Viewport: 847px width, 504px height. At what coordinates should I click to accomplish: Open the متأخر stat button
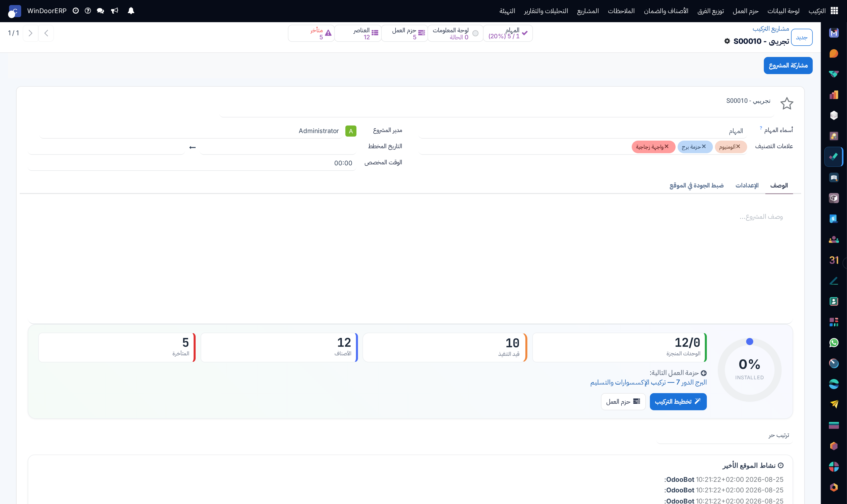311,33
